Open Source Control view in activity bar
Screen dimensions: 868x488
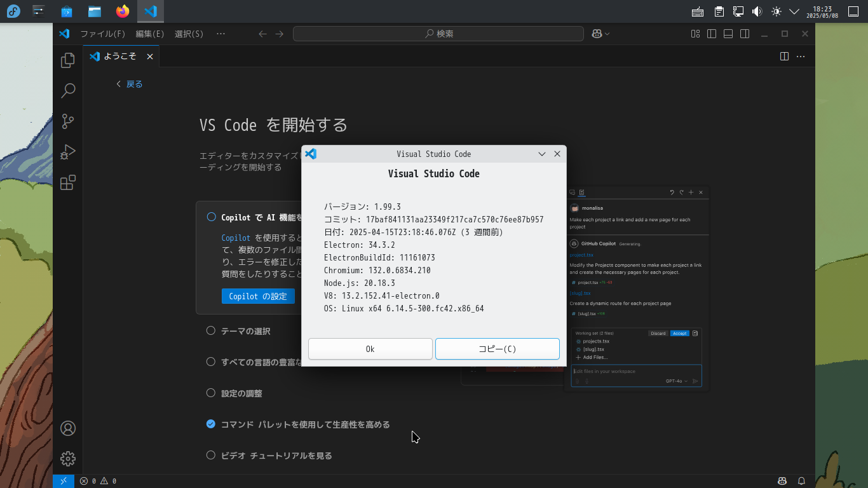(x=68, y=121)
